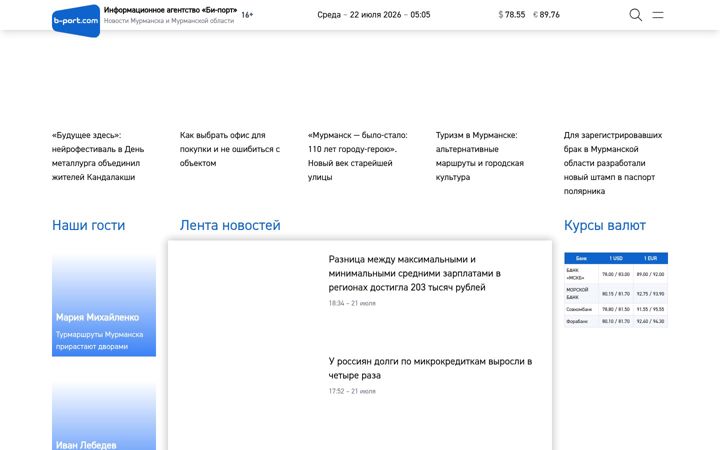Open the «Лента новостей» section heading
This screenshot has width=720, height=450.
coord(230,225)
